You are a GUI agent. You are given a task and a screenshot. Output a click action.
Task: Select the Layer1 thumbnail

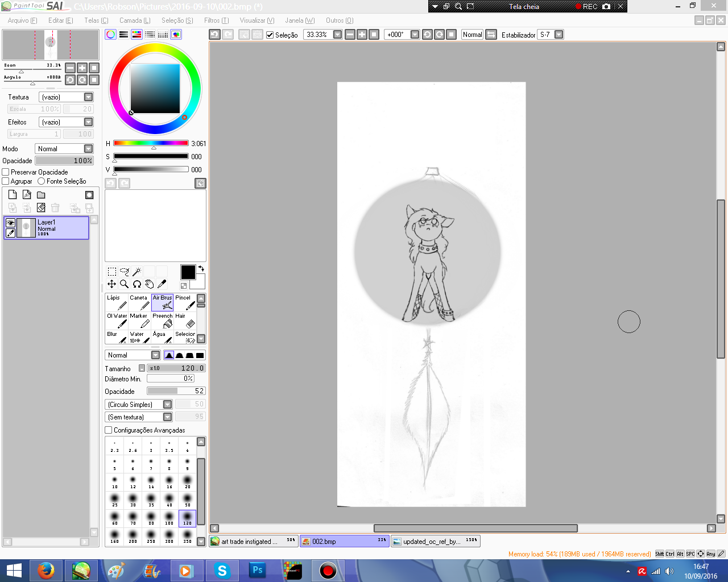[26, 228]
